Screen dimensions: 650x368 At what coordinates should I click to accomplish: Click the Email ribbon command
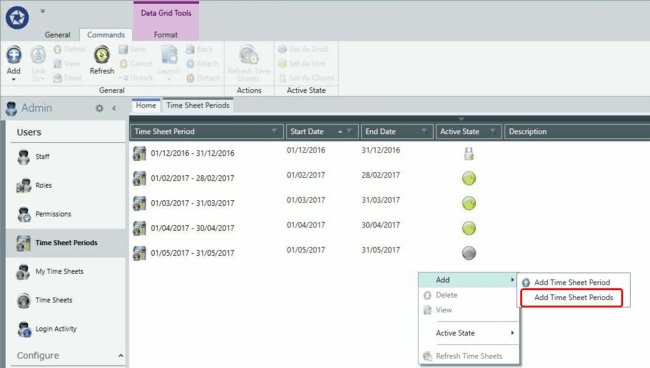coord(68,78)
